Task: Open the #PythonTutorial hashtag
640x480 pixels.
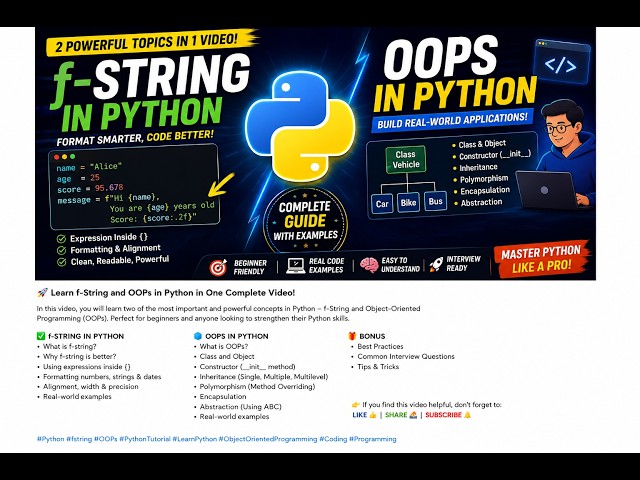Action: [145, 439]
